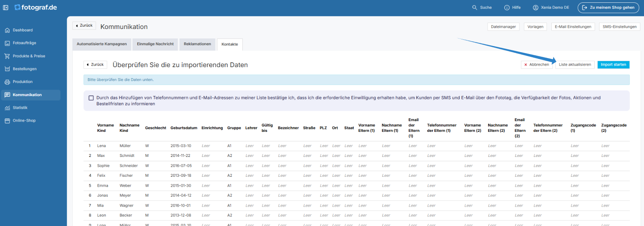Screen dimensions: 644x226
Task: Tick the consent checkbox for adding contacts
Action: 91,98
